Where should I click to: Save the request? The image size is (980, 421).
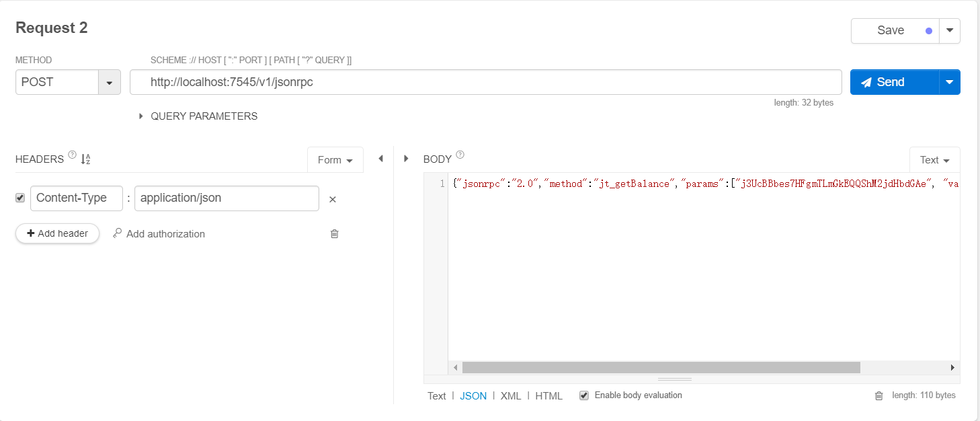click(895, 30)
